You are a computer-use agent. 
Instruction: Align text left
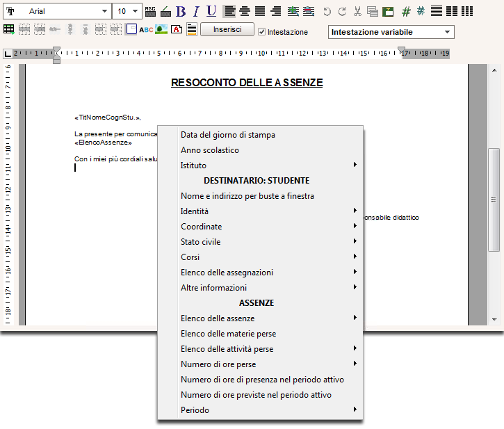[x=229, y=11]
